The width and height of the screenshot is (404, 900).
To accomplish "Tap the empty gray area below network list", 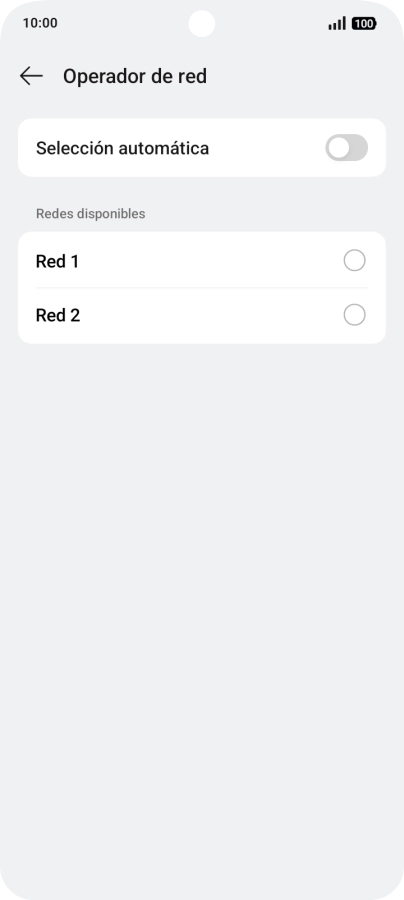I will pos(202,574).
